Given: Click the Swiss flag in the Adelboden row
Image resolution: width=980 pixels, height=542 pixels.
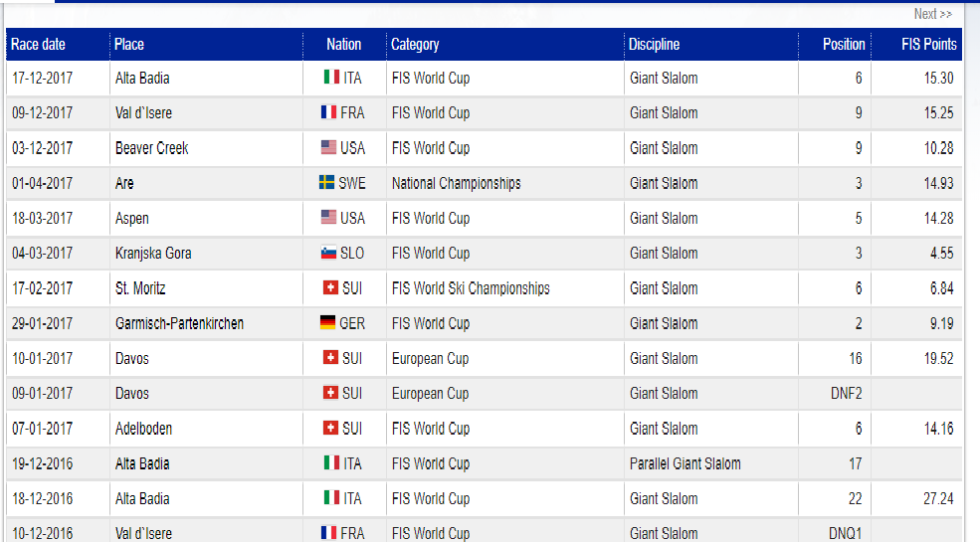Looking at the screenshot, I should pos(330,428).
